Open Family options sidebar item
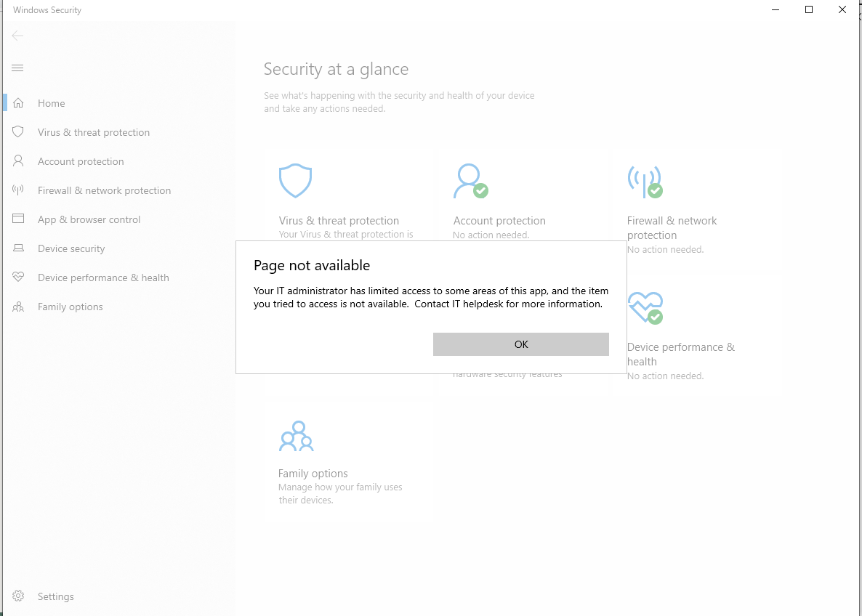Viewport: 862px width, 616px height. (70, 307)
